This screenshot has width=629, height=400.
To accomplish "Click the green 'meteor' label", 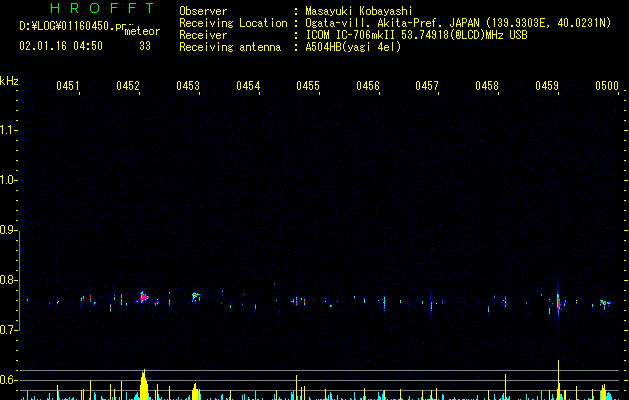I will click(x=142, y=31).
